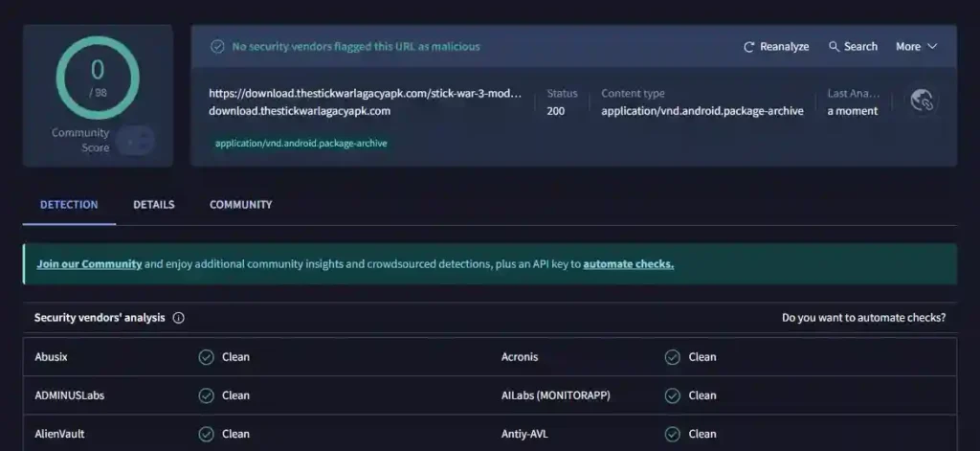980x451 pixels.
Task: Click the info icon beside Security vendors' analysis
Action: click(178, 318)
